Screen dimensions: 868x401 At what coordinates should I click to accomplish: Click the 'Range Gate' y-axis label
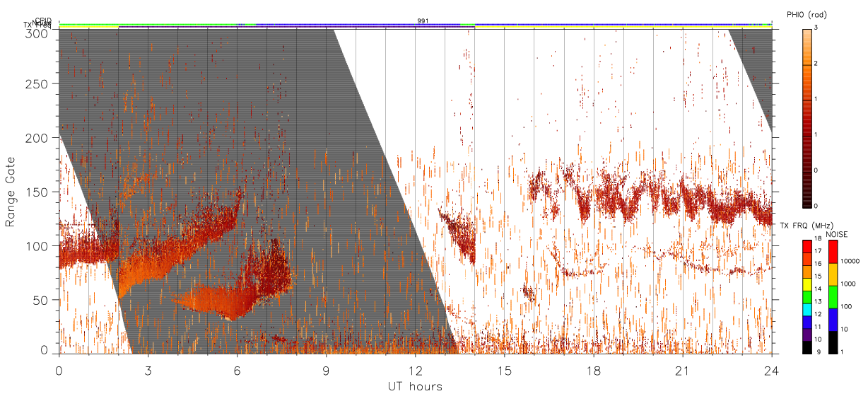11,192
